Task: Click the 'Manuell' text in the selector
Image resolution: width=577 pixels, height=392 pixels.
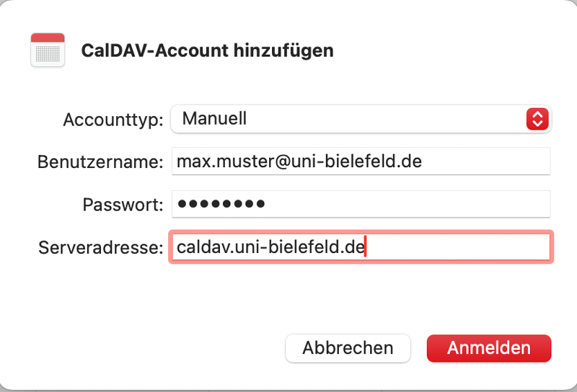Action: pos(214,118)
